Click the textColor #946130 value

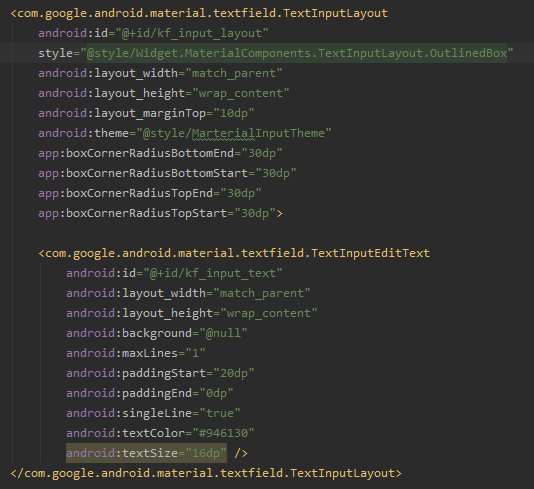tap(223, 433)
